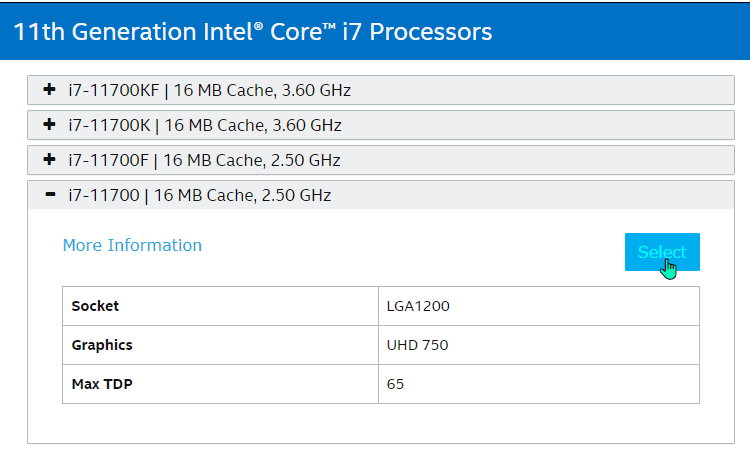Open the i7-11700F plus icon
This screenshot has width=750, height=455.
click(x=49, y=159)
